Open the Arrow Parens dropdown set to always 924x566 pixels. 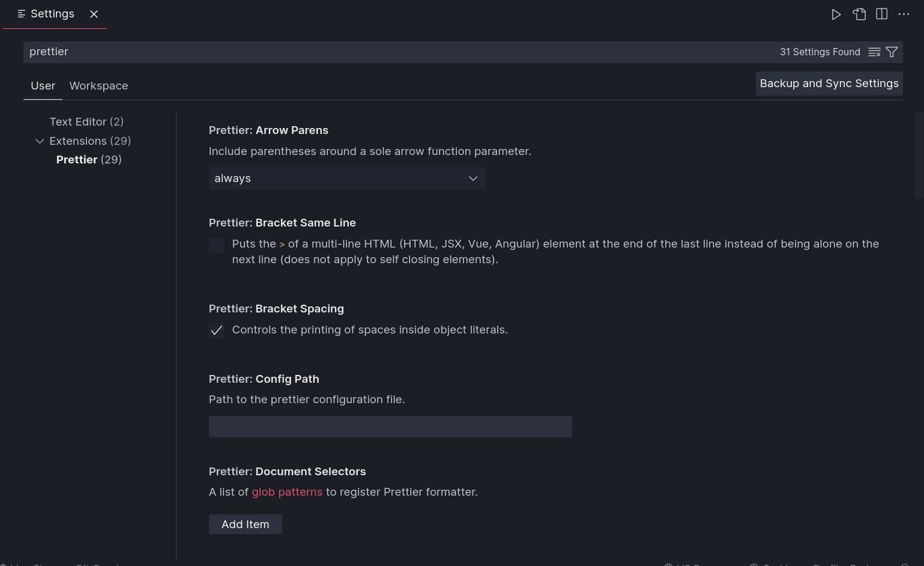pyautogui.click(x=347, y=178)
